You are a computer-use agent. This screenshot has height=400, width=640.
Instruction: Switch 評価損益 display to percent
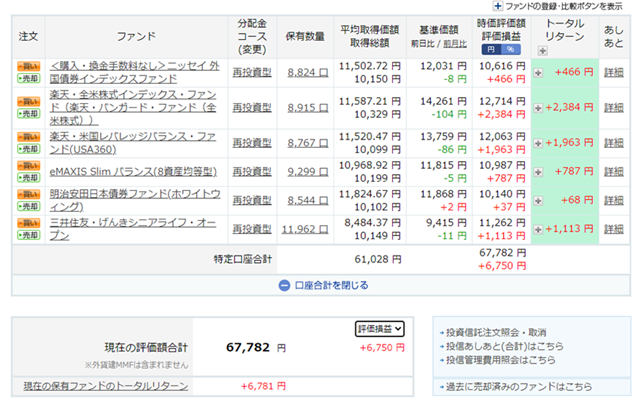[511, 49]
